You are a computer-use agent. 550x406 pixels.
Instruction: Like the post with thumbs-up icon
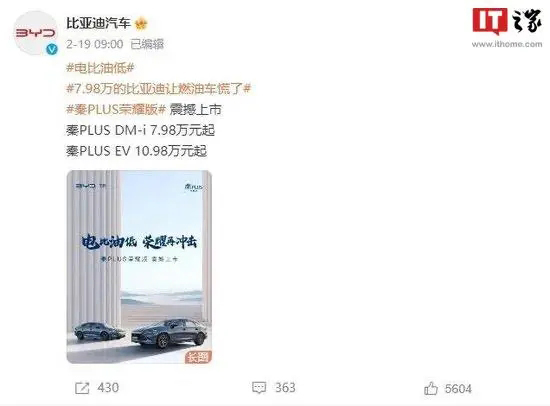click(x=431, y=388)
